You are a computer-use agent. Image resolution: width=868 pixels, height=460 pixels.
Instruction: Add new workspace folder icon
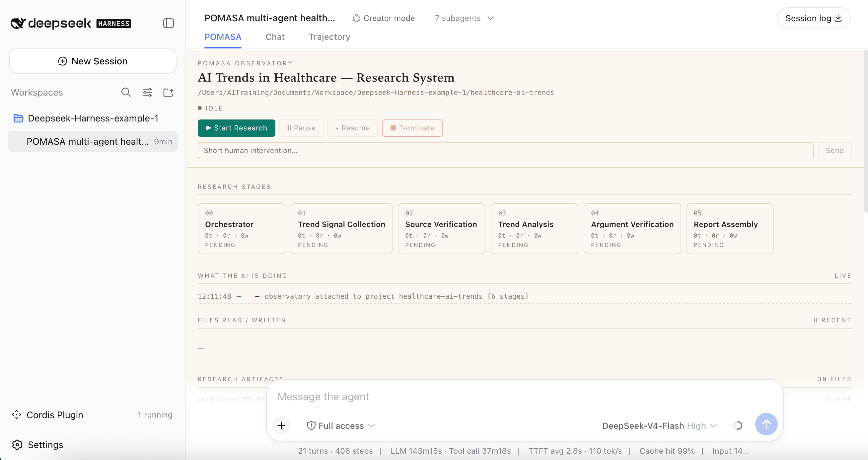(168, 92)
